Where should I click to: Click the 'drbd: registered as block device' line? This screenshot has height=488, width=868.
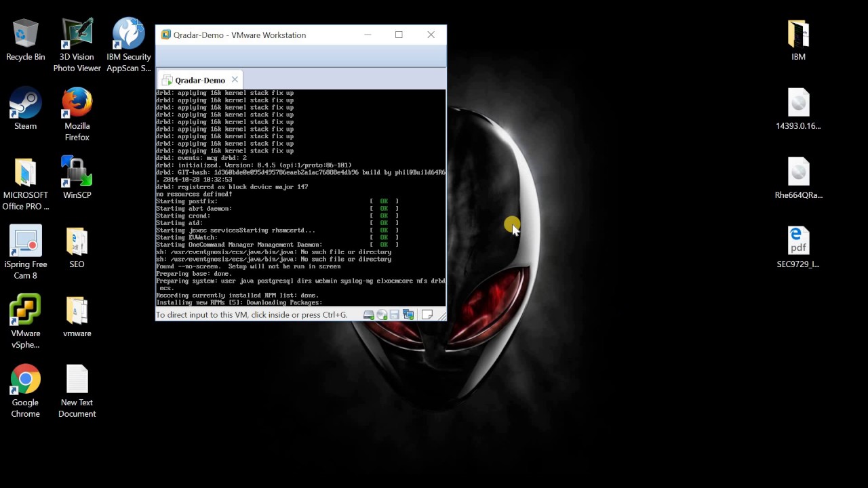click(232, 187)
